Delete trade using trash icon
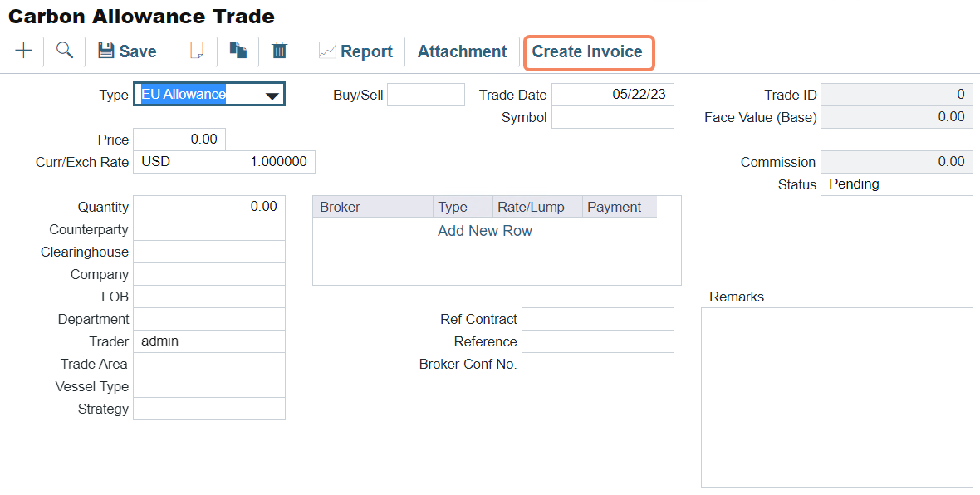 tap(280, 51)
